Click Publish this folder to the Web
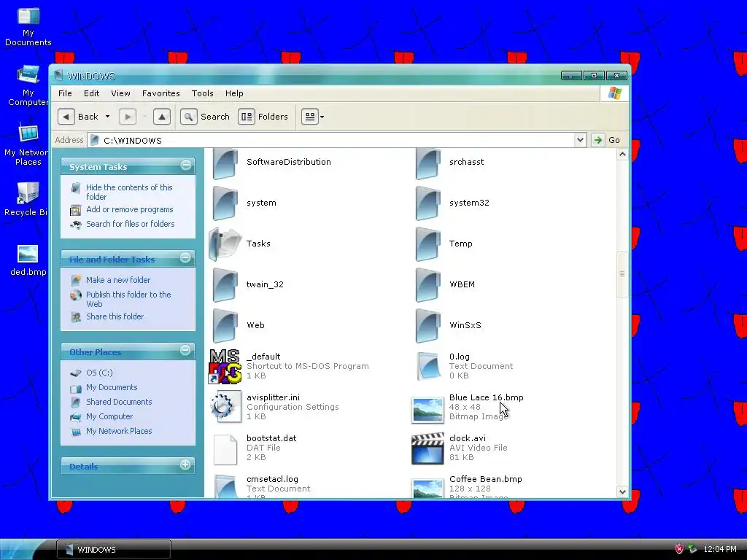The width and height of the screenshot is (747, 560). pos(128,299)
